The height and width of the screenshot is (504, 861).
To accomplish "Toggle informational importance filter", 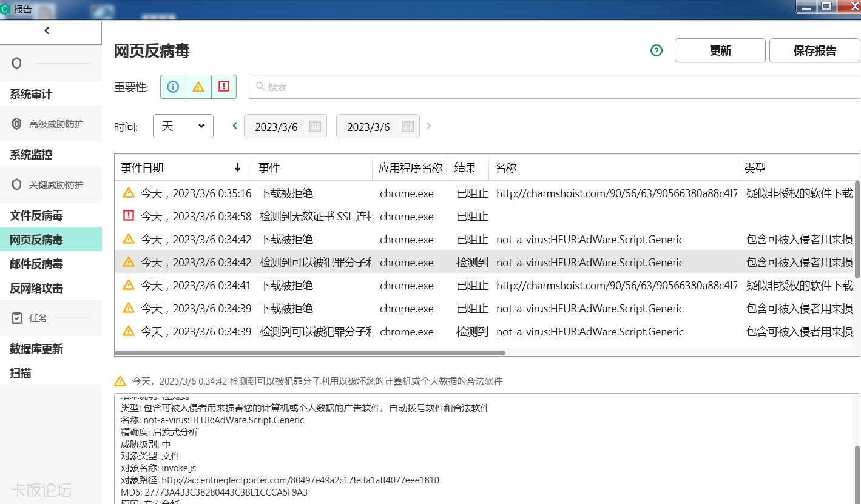I will 173,87.
